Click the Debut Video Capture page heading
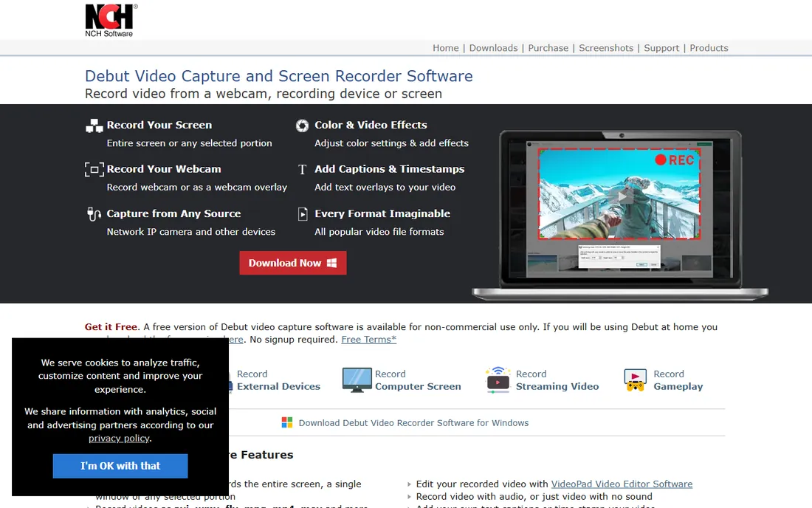The width and height of the screenshot is (812, 508). pos(278,75)
